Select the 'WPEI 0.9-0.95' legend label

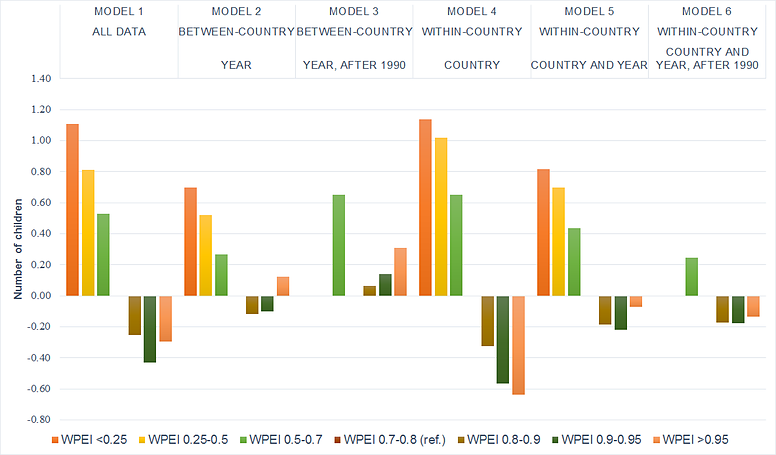coord(601,440)
